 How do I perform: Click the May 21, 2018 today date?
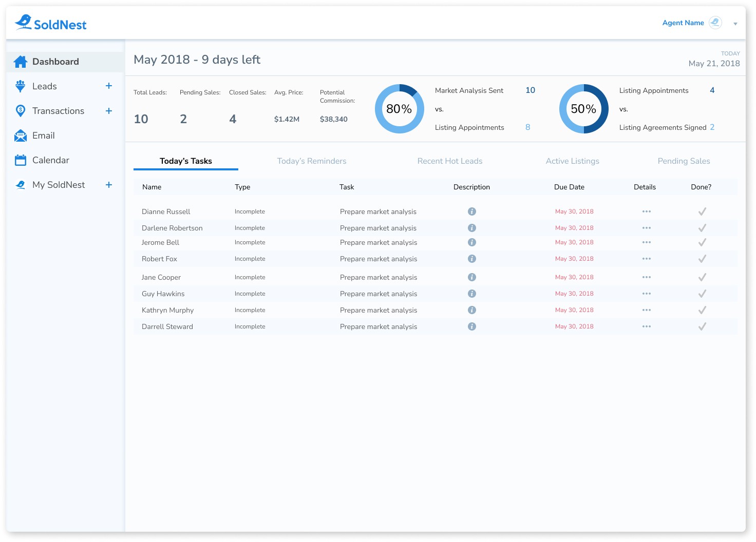(x=714, y=63)
